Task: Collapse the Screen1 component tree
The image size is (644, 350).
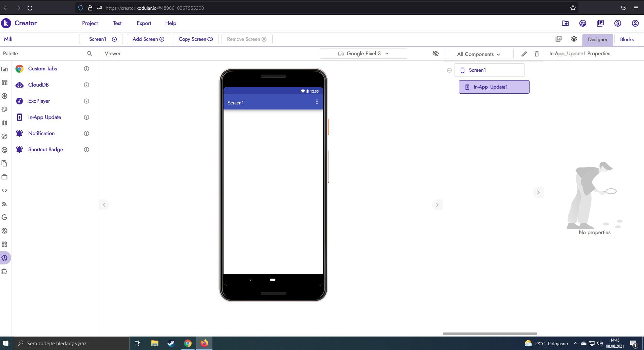Action: (x=449, y=70)
